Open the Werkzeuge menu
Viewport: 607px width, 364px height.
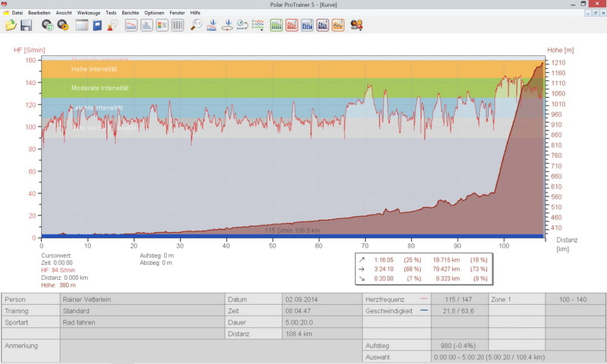(x=89, y=13)
